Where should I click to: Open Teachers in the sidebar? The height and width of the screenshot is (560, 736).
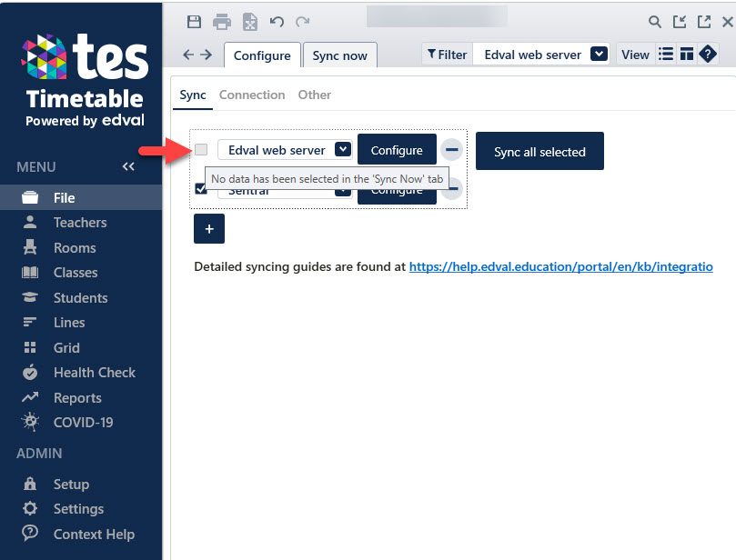(x=81, y=223)
